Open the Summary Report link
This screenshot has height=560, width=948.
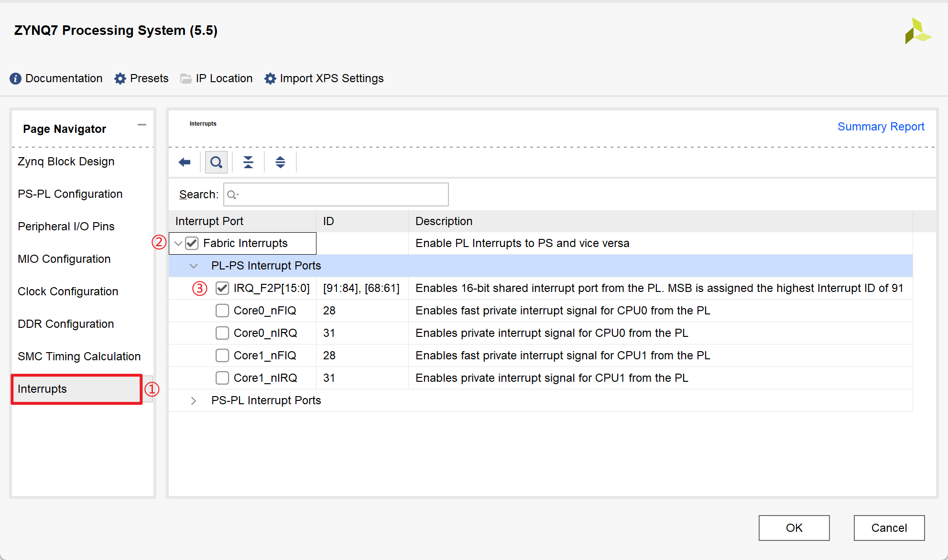point(881,127)
